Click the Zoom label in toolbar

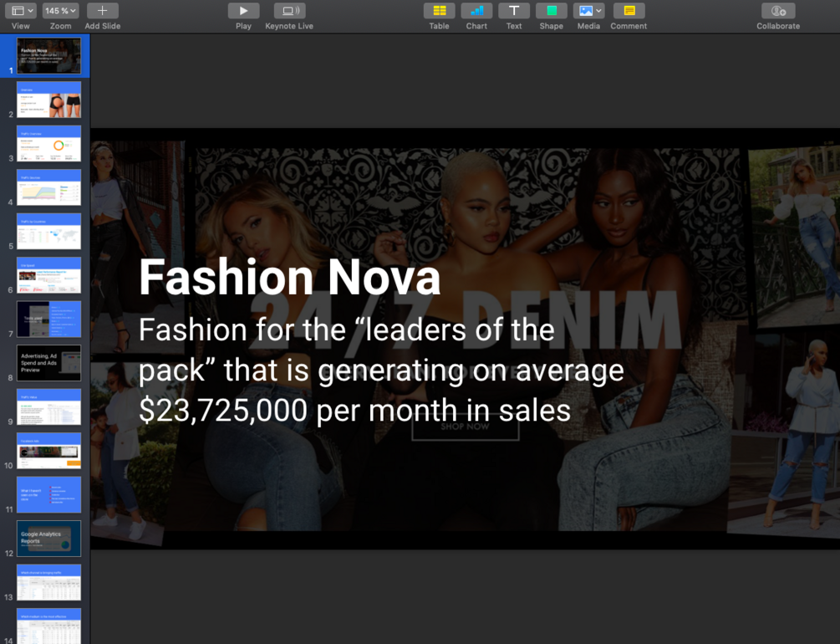click(60, 26)
